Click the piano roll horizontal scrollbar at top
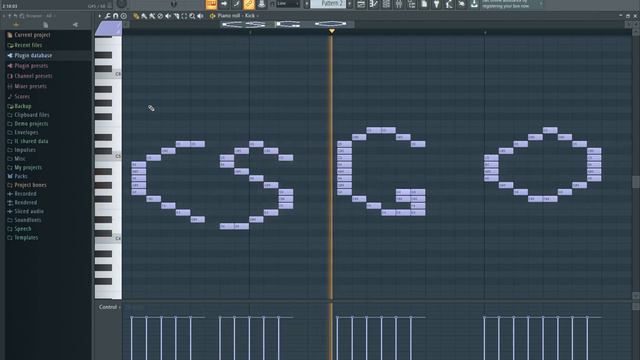Screen dimensions: 640x360 [x=287, y=24]
